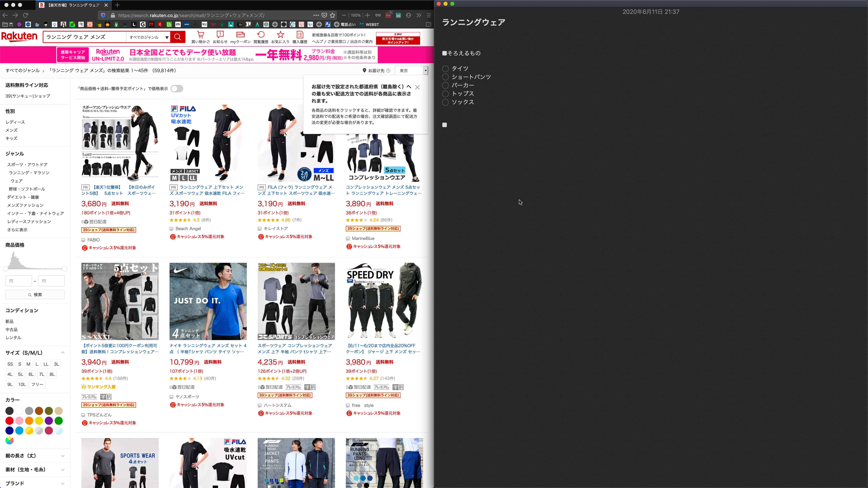Click the Rakuten magnifier search button
868x488 pixels.
(178, 37)
